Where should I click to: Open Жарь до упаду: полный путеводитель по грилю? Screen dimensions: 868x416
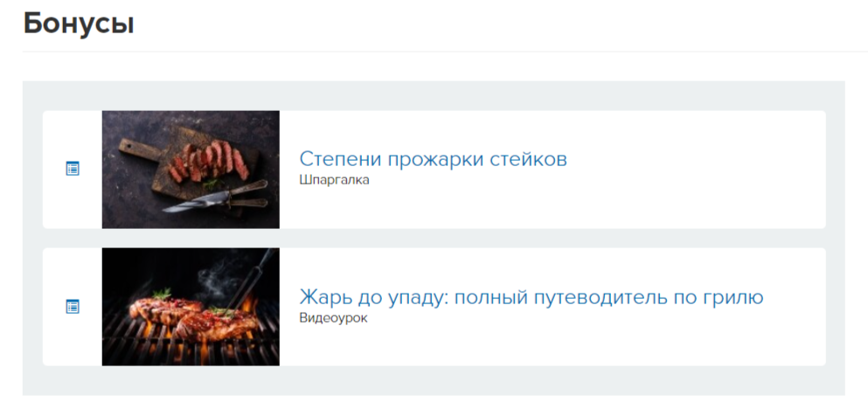(531, 297)
